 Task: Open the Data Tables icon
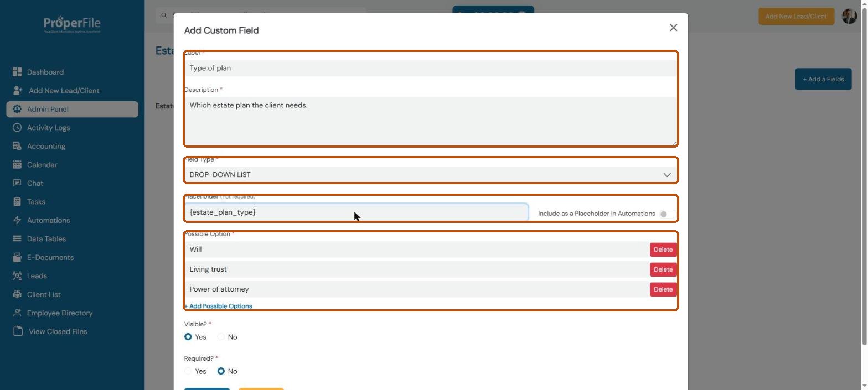pyautogui.click(x=17, y=239)
